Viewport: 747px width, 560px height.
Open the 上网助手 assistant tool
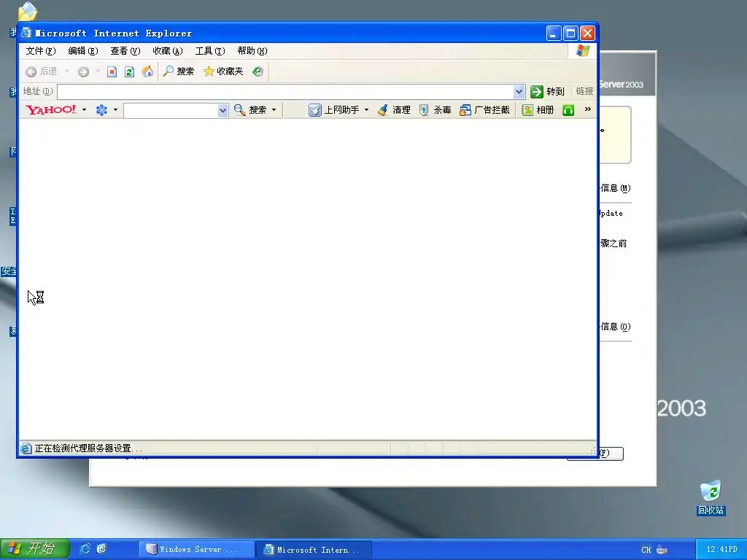[334, 110]
